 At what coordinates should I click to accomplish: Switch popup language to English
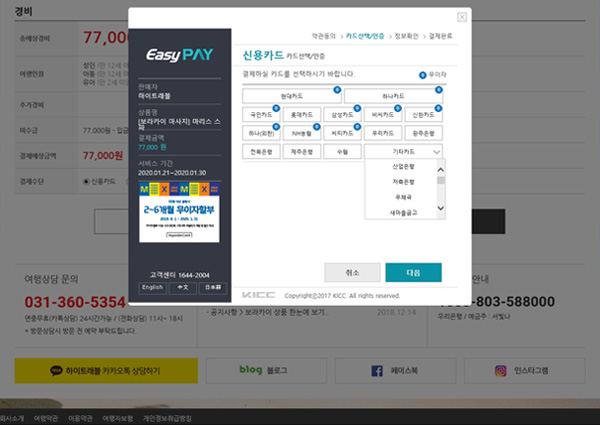point(152,287)
